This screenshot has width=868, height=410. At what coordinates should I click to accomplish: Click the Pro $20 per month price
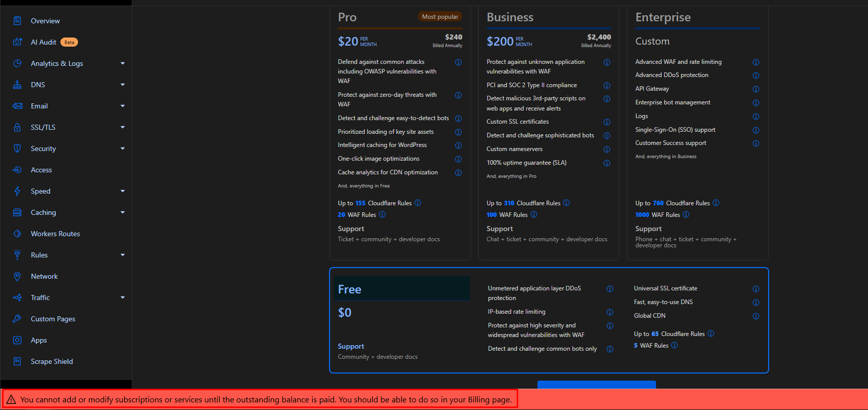(x=357, y=41)
